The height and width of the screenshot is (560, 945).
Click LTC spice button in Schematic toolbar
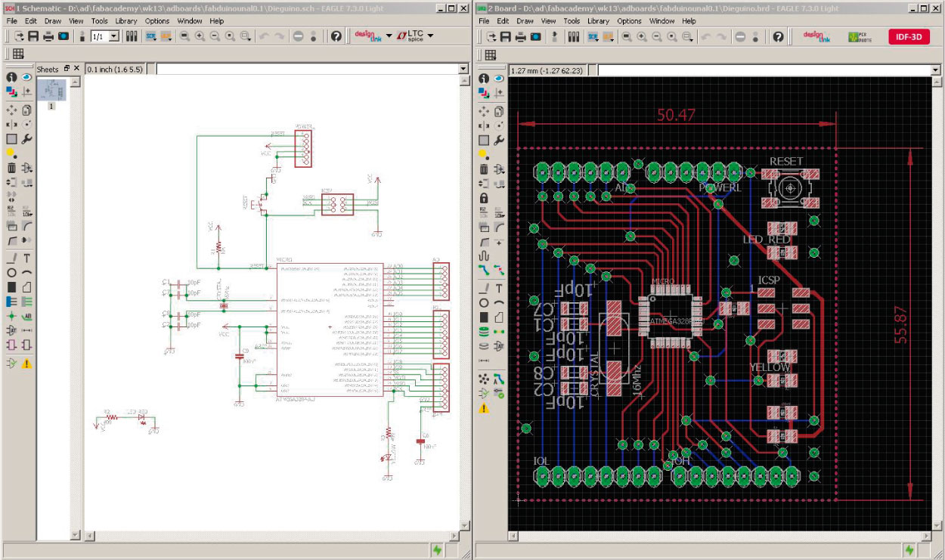[411, 36]
